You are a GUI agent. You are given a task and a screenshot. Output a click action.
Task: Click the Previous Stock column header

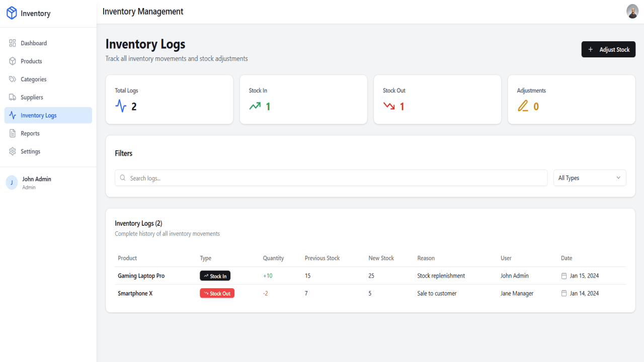click(x=322, y=258)
